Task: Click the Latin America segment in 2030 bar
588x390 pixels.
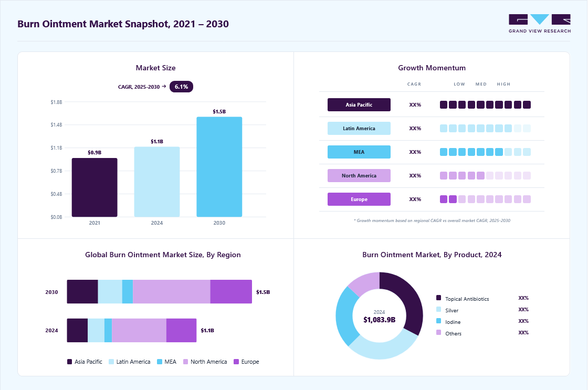Action: coord(110,292)
